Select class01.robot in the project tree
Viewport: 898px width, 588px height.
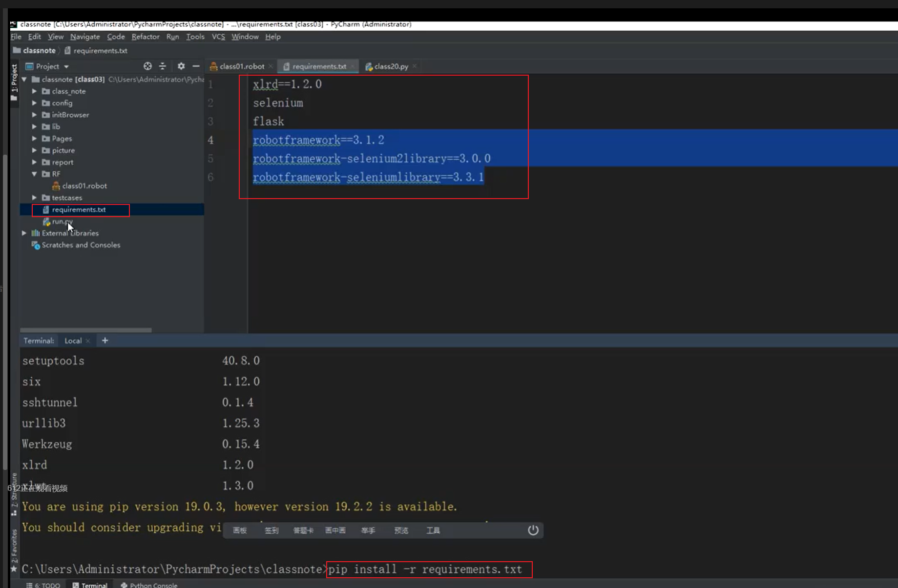click(84, 186)
